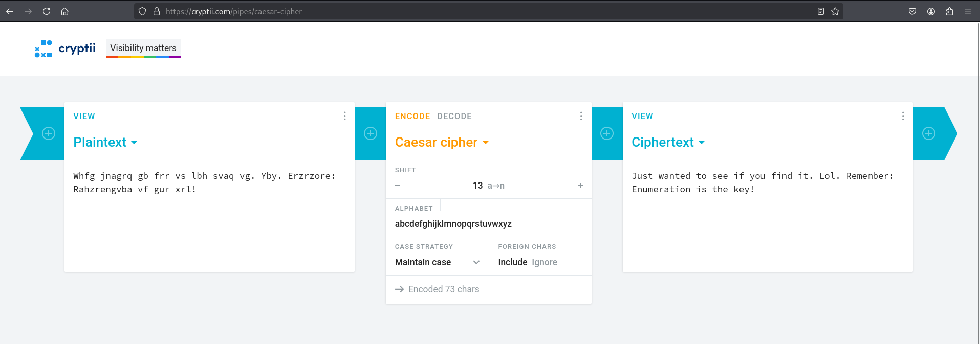Click the Alphabet input field

[488, 224]
